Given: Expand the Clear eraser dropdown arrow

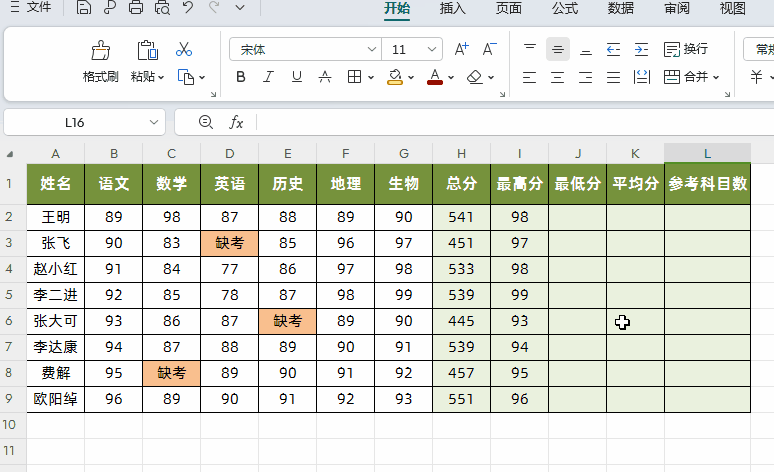Looking at the screenshot, I should click(491, 78).
